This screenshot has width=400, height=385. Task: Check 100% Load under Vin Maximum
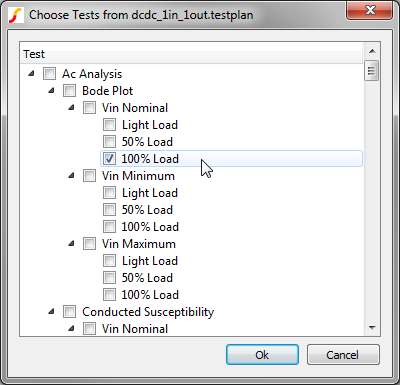click(109, 295)
